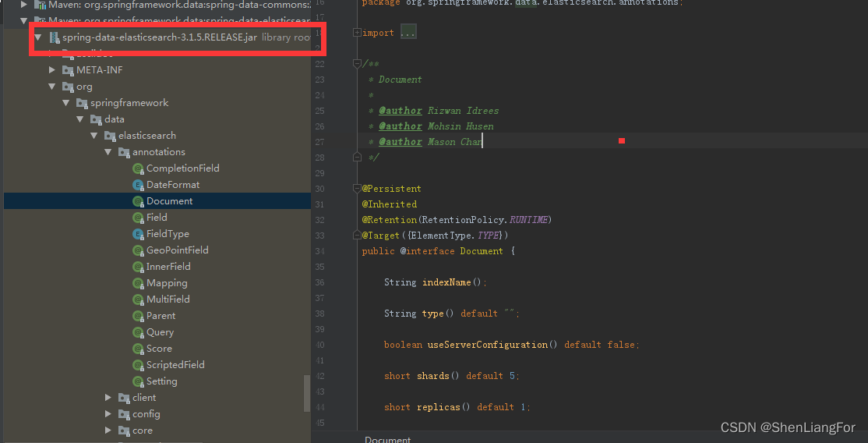Click the CompletionField annotation icon
The height and width of the screenshot is (443, 868).
138,168
